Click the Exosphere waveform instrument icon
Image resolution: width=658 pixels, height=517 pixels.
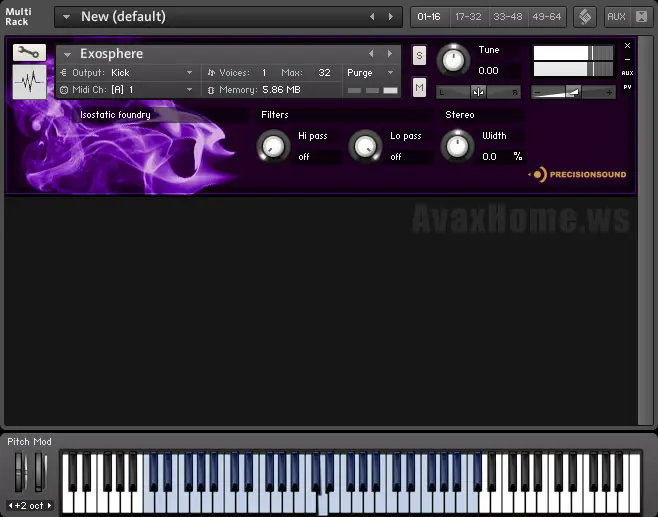tap(29, 82)
